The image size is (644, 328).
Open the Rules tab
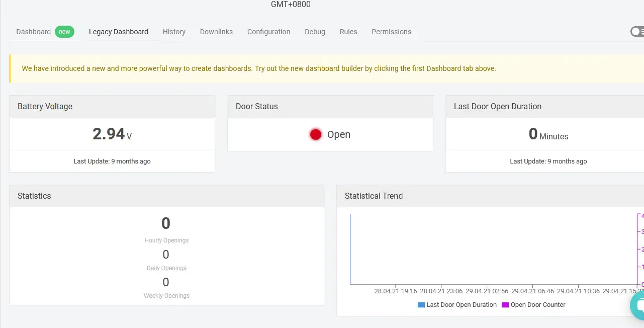pos(348,32)
